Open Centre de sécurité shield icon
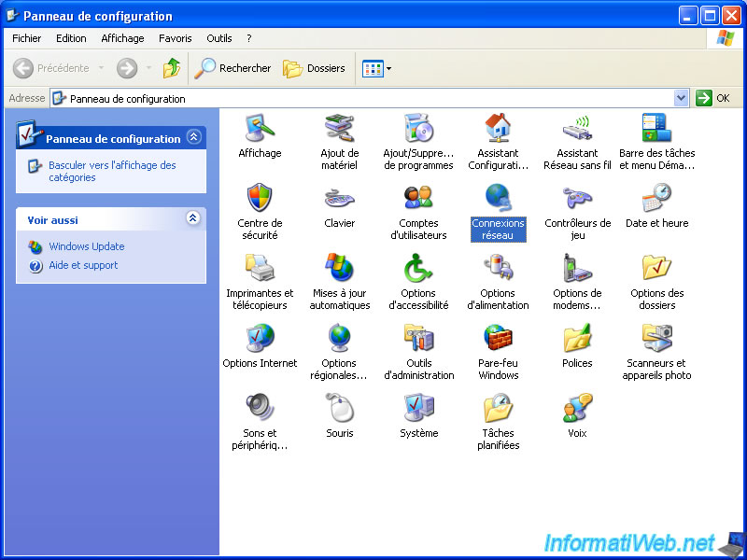 [x=260, y=199]
